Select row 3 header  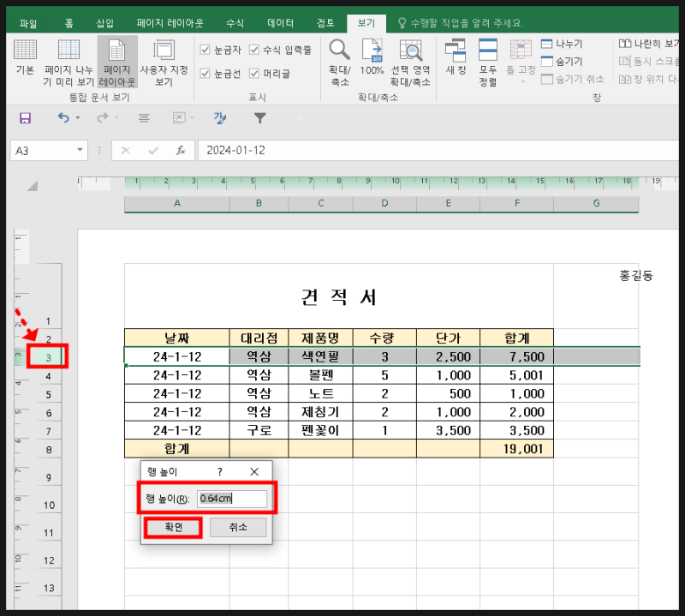click(49, 357)
